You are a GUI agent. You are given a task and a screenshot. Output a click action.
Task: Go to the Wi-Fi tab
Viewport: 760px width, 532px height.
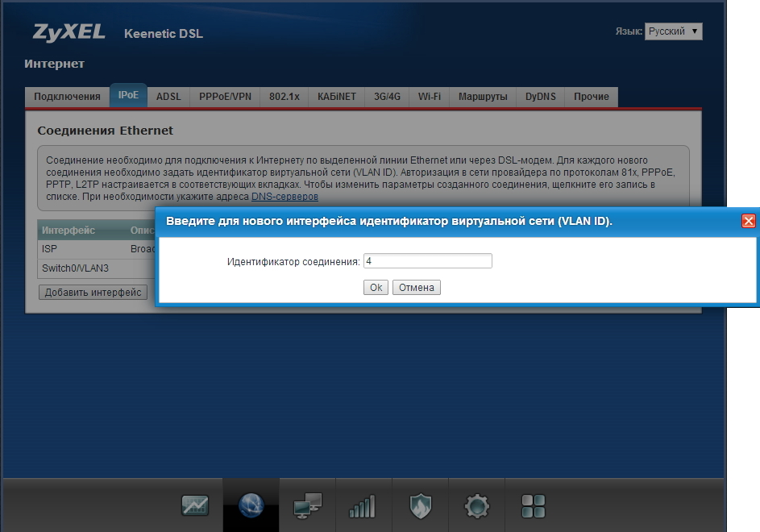tap(429, 97)
